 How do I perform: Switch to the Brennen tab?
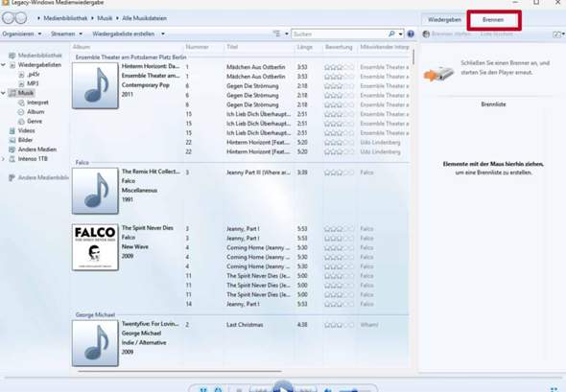click(x=493, y=20)
